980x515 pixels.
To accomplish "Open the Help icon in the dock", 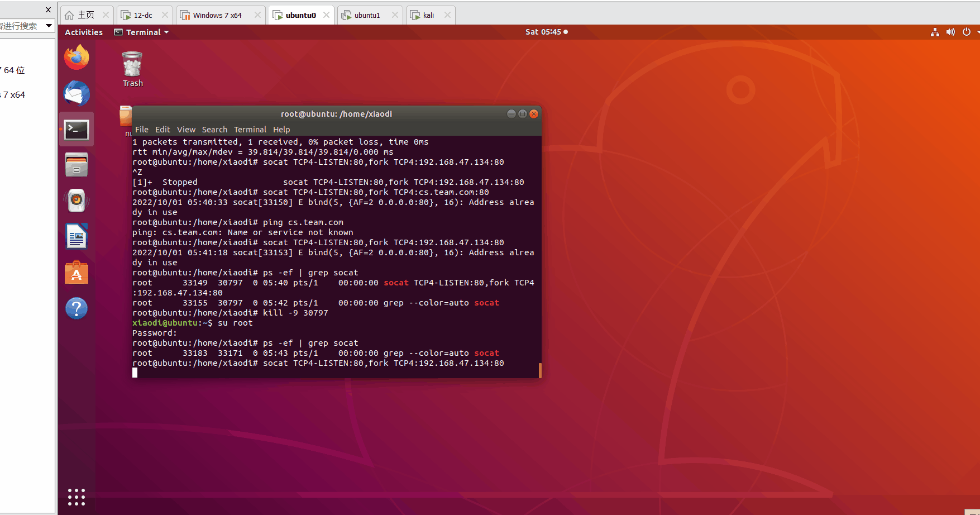I will (77, 308).
